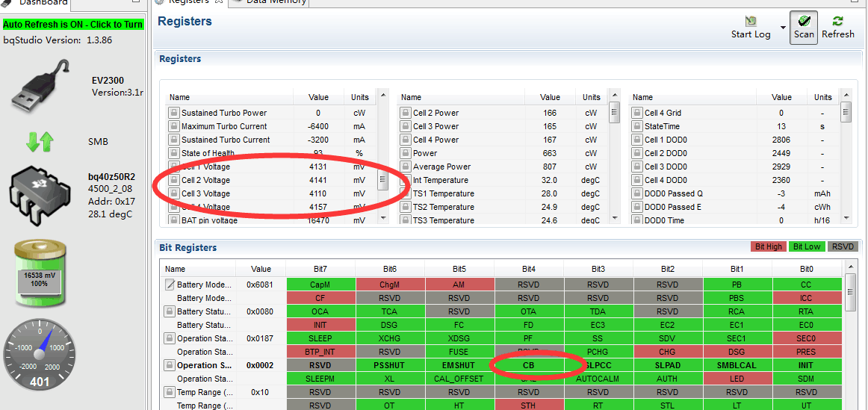The width and height of the screenshot is (868, 410).
Task: Select the 663 Power value cell
Action: (551, 153)
